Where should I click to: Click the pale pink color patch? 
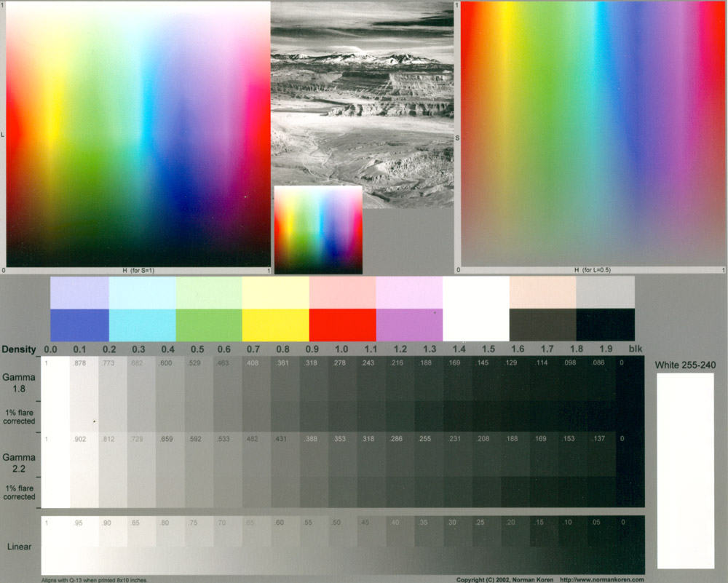[343, 293]
